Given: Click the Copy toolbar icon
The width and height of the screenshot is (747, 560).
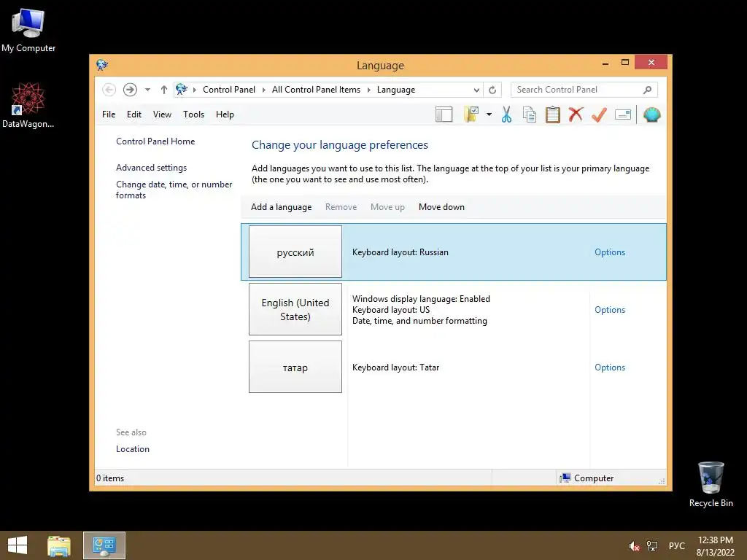Looking at the screenshot, I should [530, 114].
